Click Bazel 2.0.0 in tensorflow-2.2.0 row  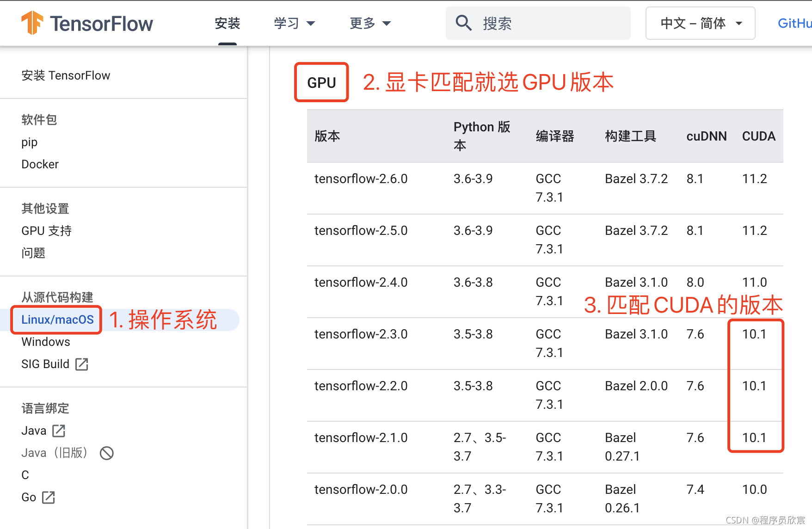(636, 386)
